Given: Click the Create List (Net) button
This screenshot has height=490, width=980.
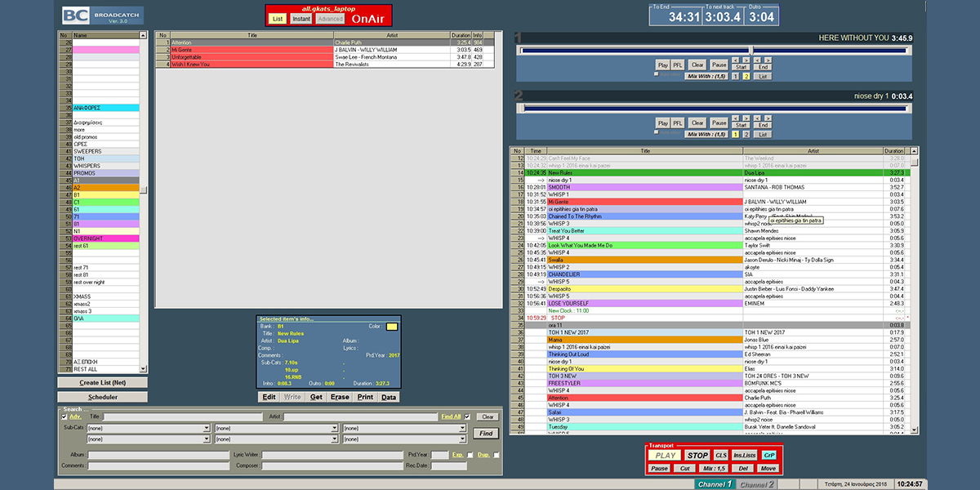Looking at the screenshot, I should [x=101, y=382].
